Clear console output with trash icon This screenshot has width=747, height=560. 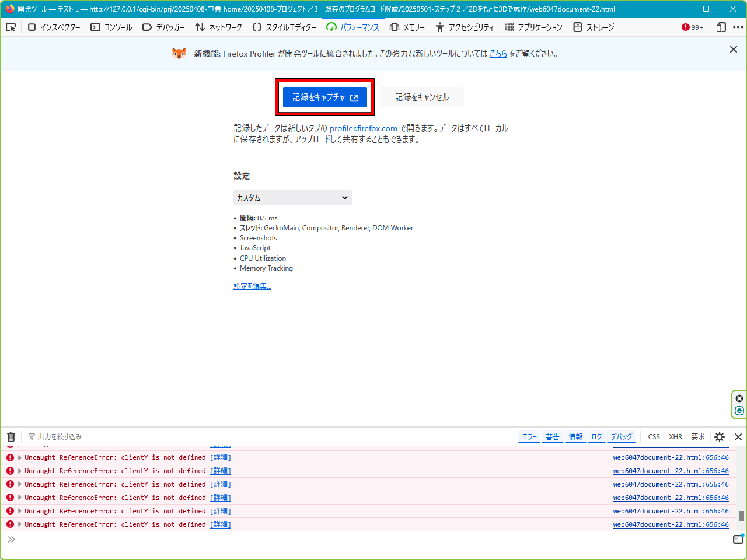pos(11,437)
